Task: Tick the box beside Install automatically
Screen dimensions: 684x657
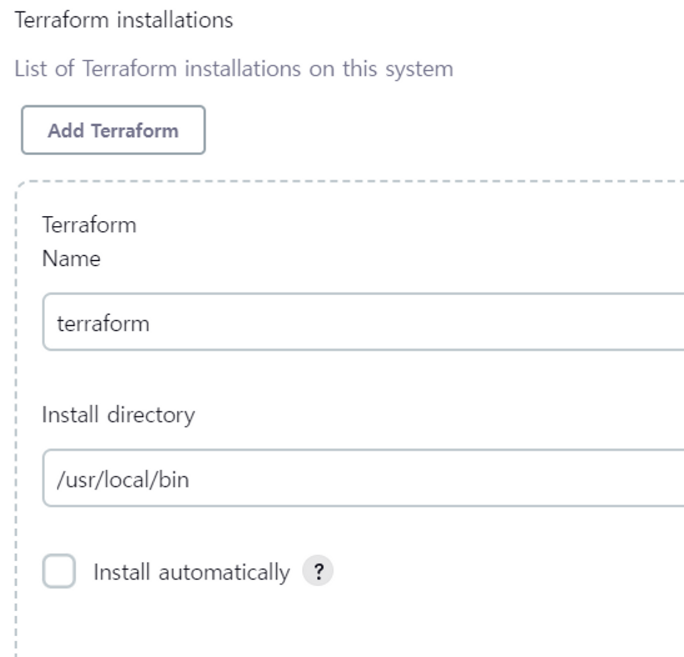Action: point(59,572)
